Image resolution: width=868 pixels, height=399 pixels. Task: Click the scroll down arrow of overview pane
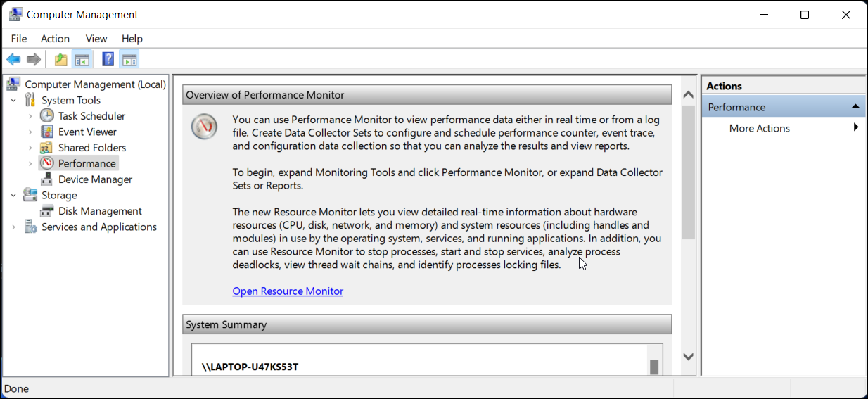point(688,357)
